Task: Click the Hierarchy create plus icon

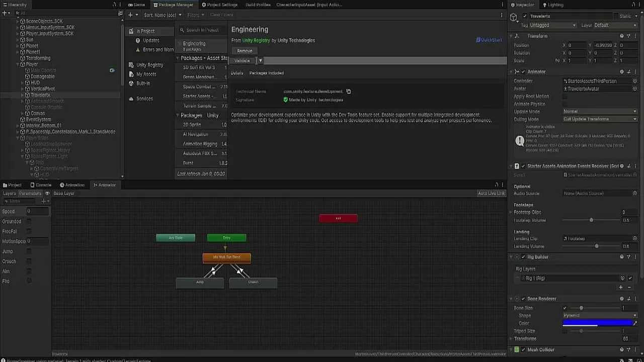Action: [5, 14]
